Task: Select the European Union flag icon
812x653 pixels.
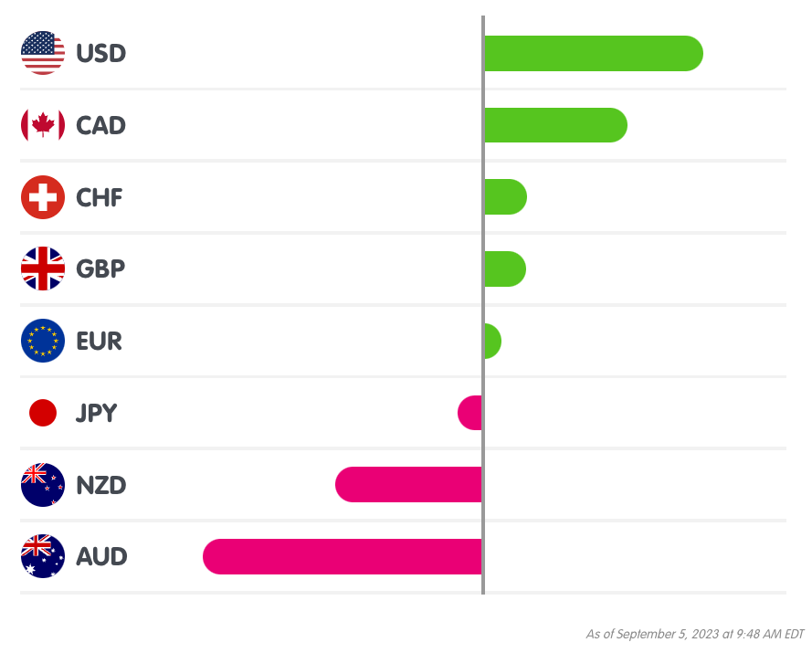Action: click(43, 341)
